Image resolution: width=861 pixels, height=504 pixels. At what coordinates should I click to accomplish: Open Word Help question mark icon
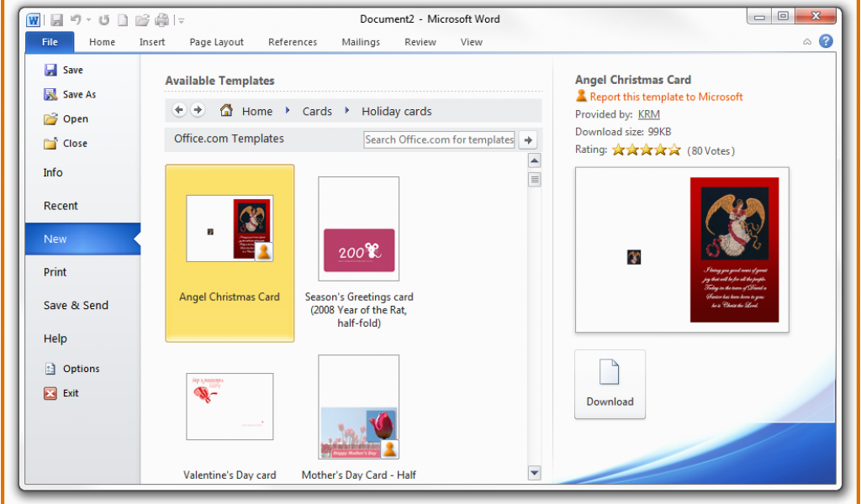(x=826, y=41)
